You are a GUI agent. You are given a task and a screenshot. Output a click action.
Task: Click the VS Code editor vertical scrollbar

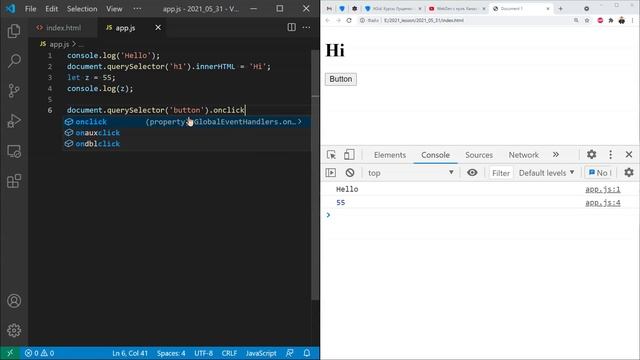(x=315, y=176)
